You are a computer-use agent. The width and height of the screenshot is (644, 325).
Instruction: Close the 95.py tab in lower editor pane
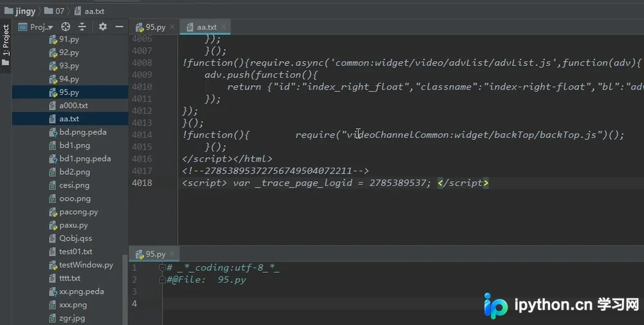[x=173, y=254]
